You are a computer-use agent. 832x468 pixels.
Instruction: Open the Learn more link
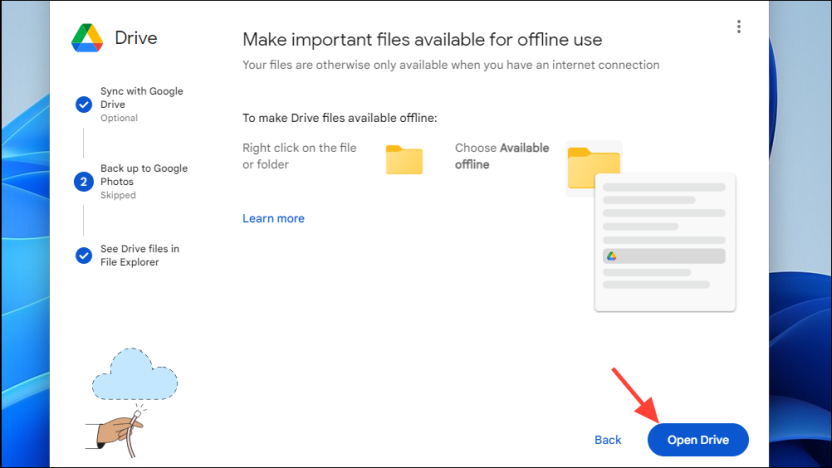(x=273, y=219)
